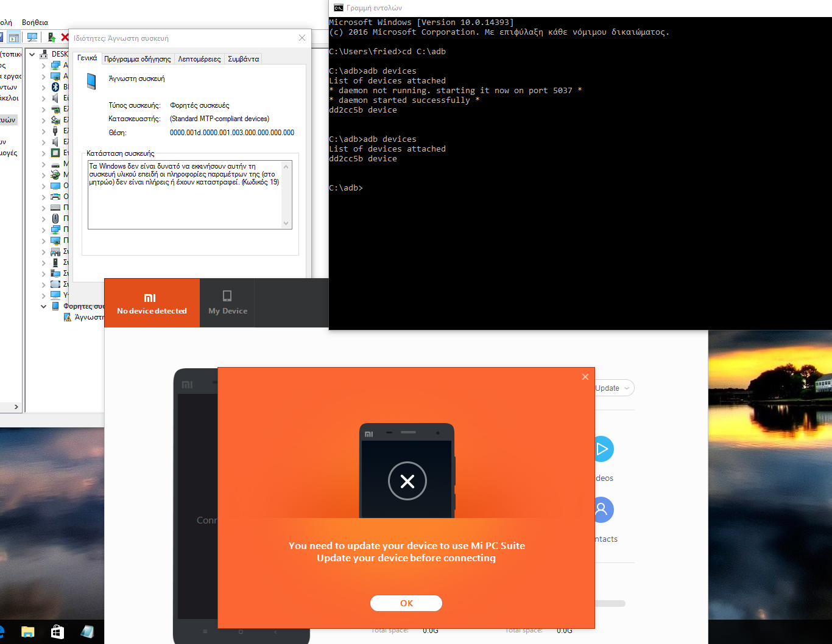Collapse the DESK root tree node
Screen dimensions: 832x644
(32, 54)
